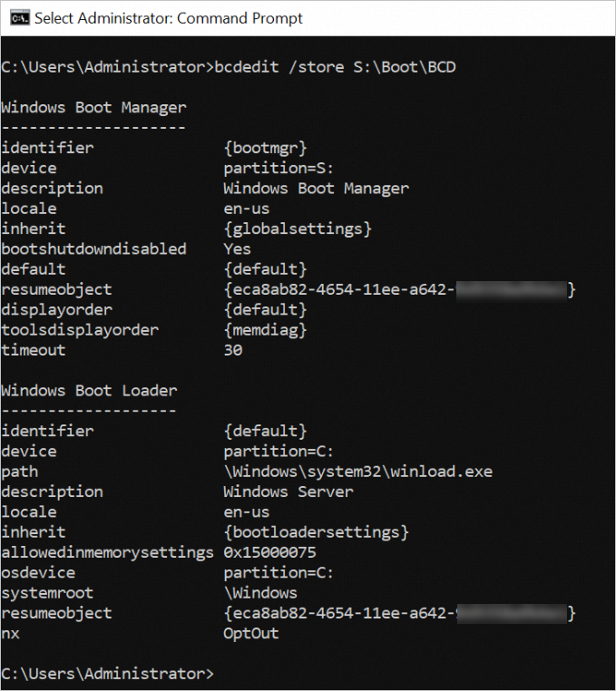This screenshot has width=616, height=691.
Task: Click the timeout value 30
Action: pyautogui.click(x=233, y=350)
